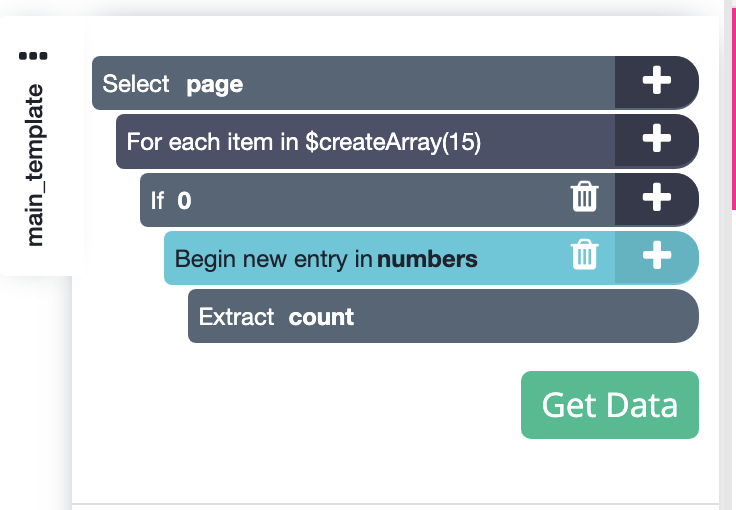
Task: Open the three-dots template options menu
Action: pos(33,56)
